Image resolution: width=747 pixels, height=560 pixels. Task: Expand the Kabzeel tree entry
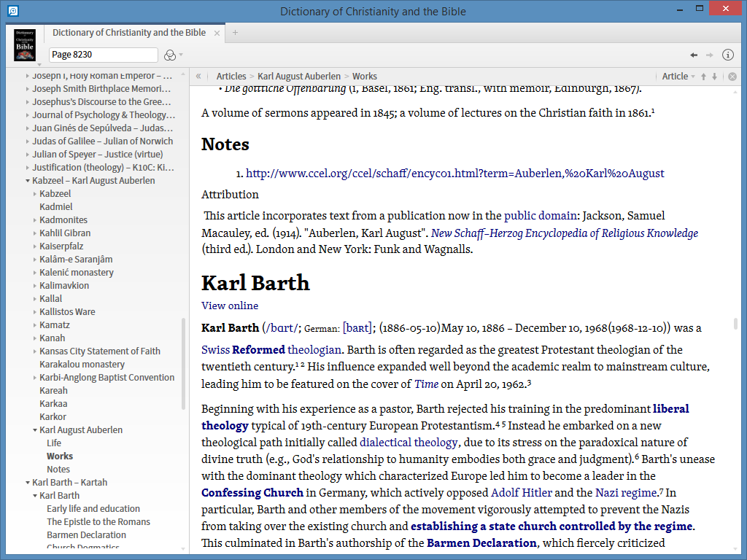(35, 194)
